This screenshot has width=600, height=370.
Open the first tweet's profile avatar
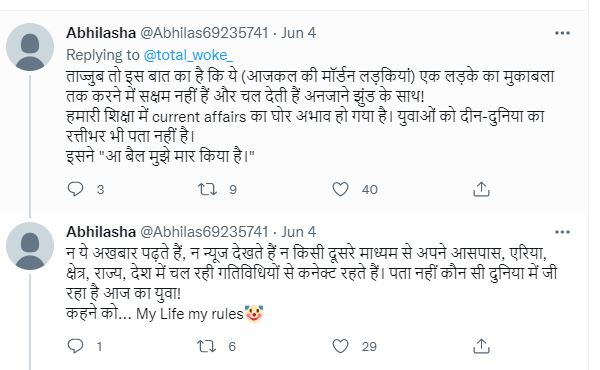30,47
